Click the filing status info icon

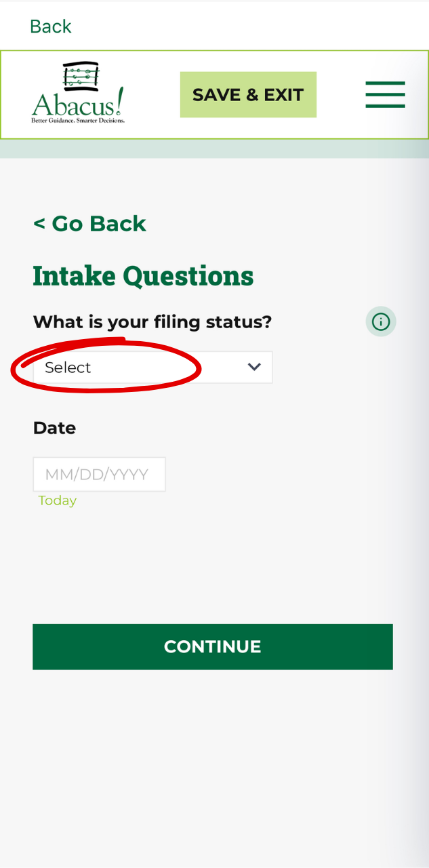(x=381, y=321)
